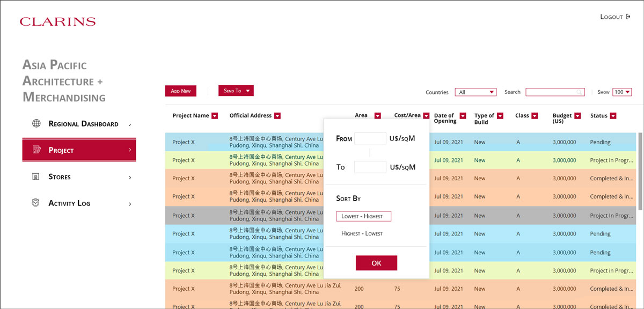Image resolution: width=644 pixels, height=309 pixels.
Task: Select Project in the sidebar
Action: click(x=79, y=150)
